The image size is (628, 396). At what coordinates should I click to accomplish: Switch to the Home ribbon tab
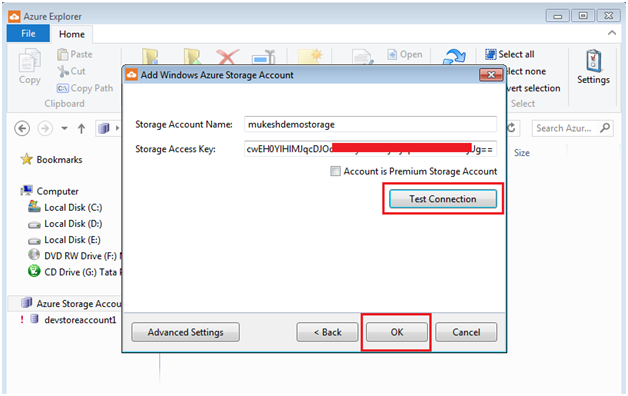[x=72, y=34]
